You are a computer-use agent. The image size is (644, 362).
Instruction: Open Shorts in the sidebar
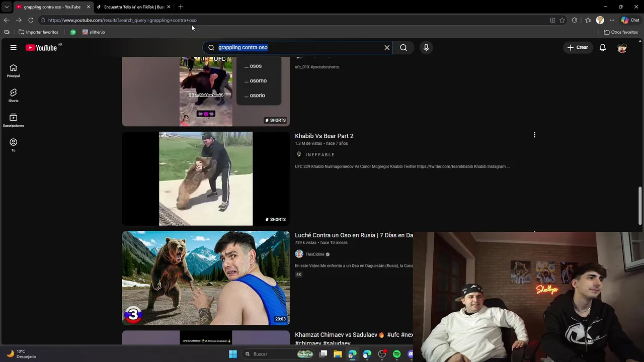click(x=14, y=96)
